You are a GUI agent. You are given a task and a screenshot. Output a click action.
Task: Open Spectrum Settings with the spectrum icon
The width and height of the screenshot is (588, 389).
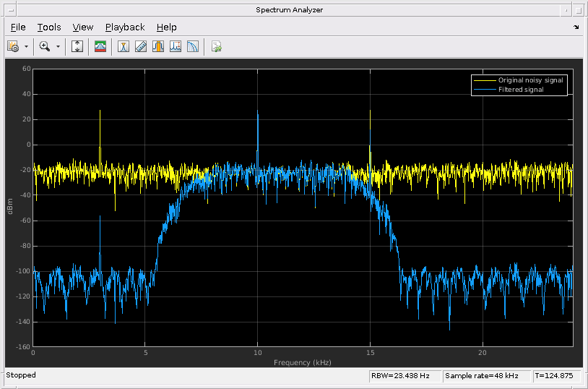[x=100, y=46]
